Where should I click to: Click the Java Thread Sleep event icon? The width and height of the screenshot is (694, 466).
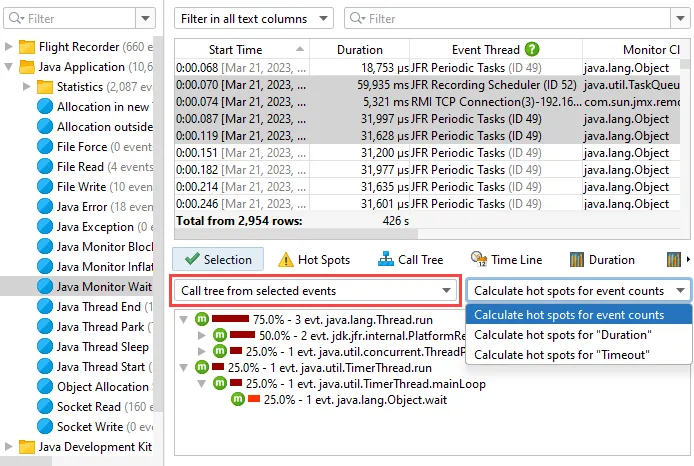[45, 347]
